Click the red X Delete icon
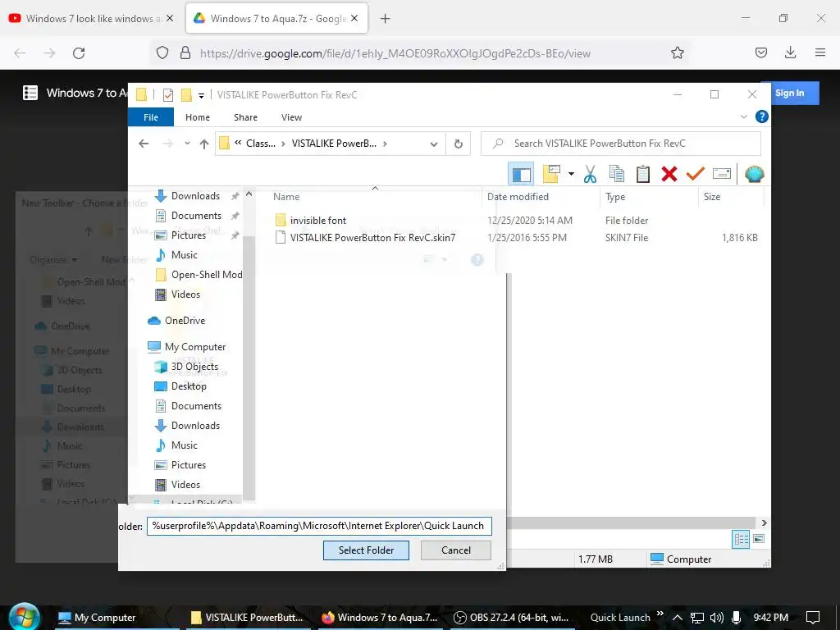 669,174
